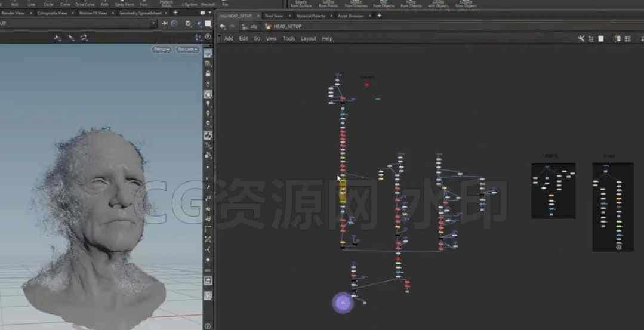The height and width of the screenshot is (330, 644).
Task: Open the Edit menu in the network editor
Action: [244, 39]
